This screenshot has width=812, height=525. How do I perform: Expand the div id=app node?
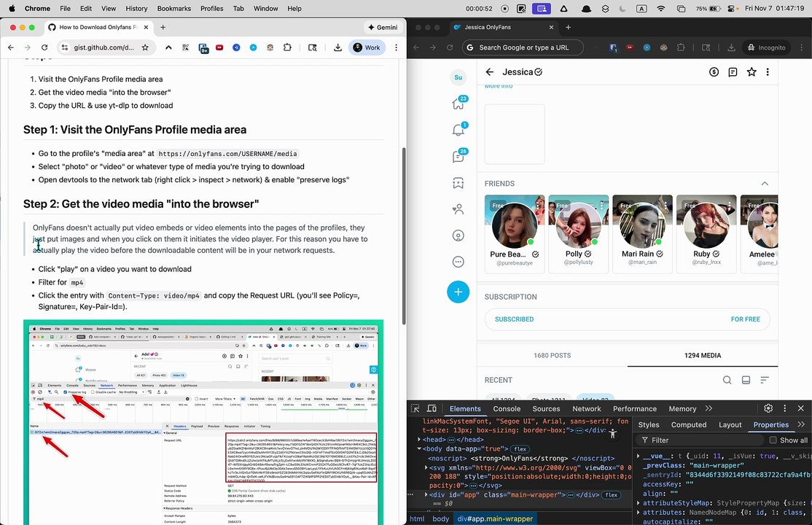(x=426, y=495)
